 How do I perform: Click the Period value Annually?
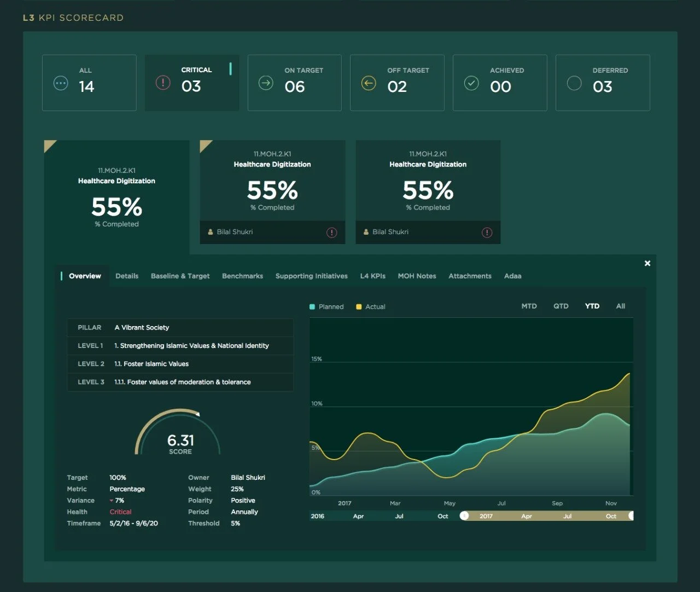[244, 512]
